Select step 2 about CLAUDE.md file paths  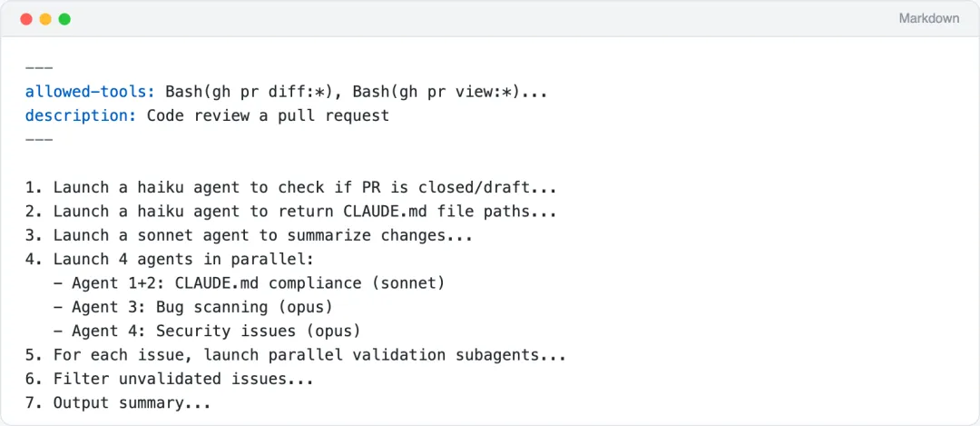[290, 212]
